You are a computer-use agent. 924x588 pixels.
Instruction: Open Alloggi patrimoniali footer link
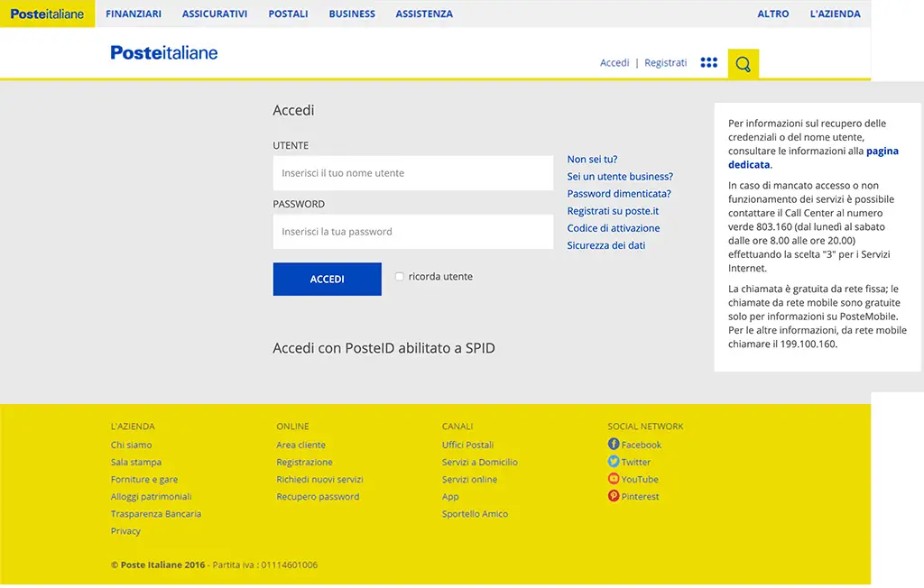coord(151,496)
